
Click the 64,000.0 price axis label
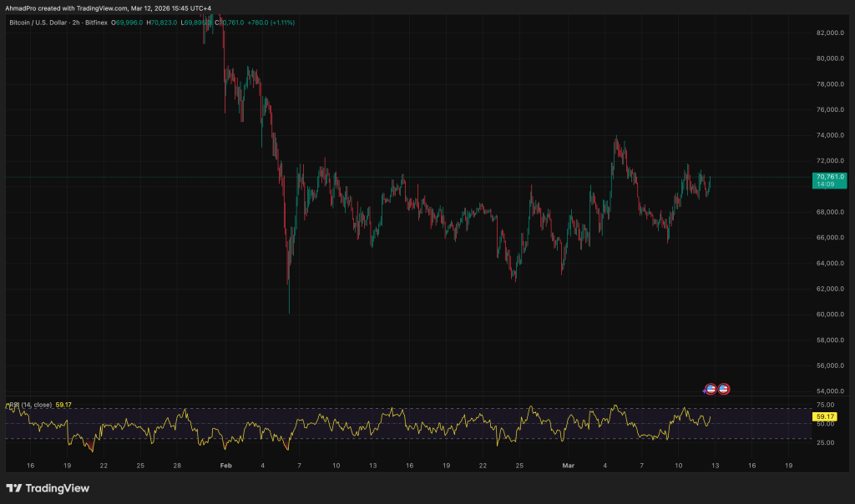[830, 264]
